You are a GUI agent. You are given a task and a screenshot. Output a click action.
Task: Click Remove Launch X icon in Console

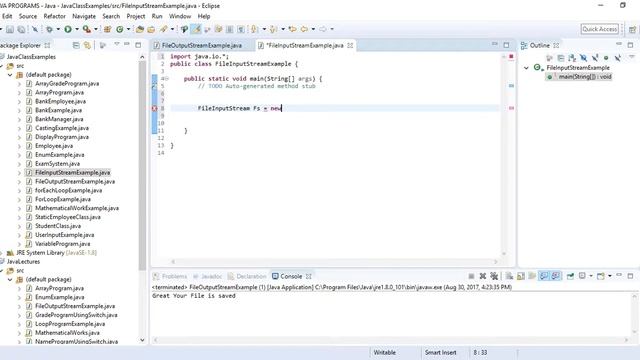(482, 276)
